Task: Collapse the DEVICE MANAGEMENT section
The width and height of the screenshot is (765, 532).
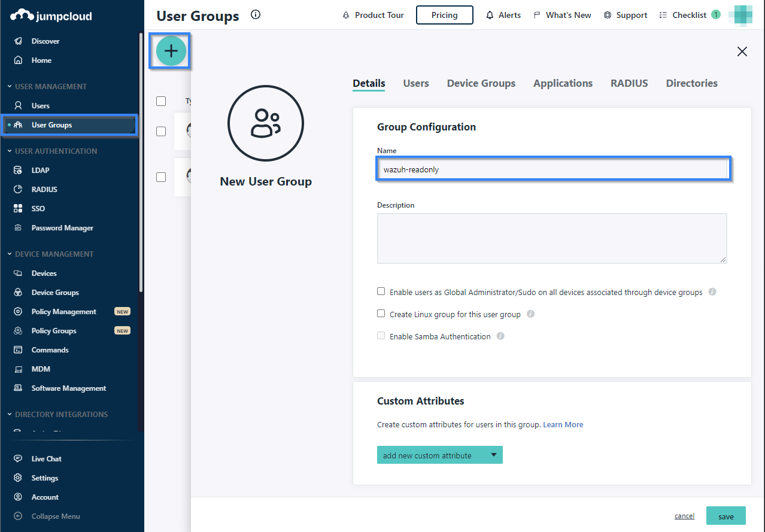Action: point(50,254)
